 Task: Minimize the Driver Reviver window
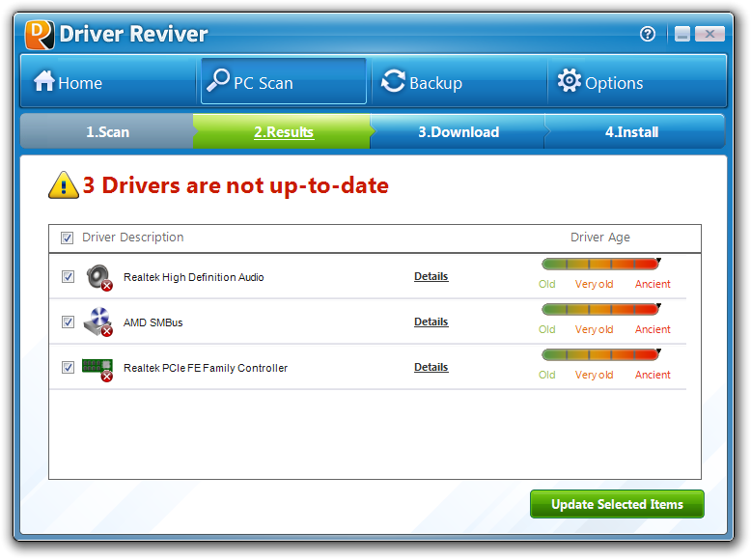click(682, 34)
